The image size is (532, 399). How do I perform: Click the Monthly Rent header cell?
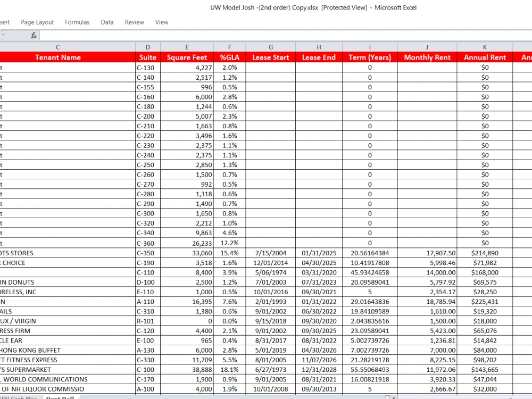click(427, 57)
